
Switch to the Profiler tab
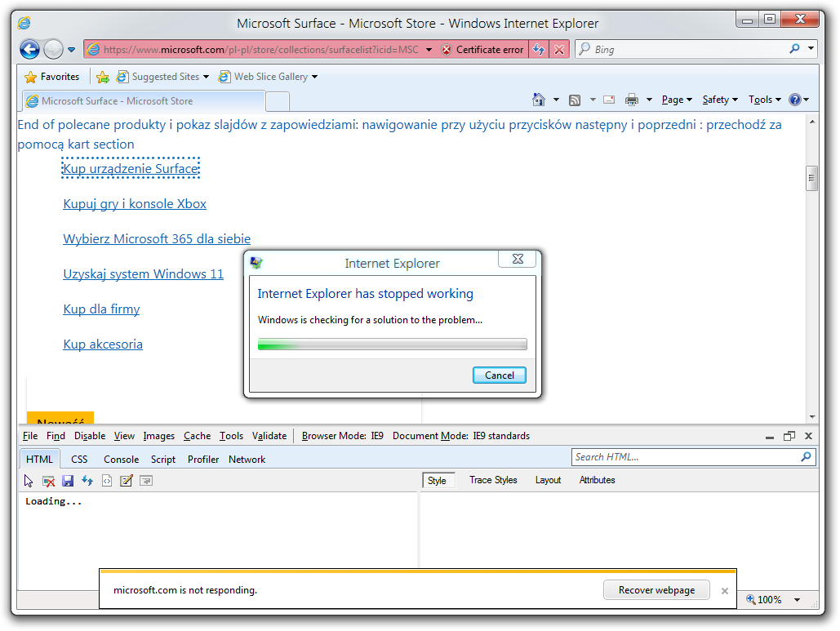click(203, 460)
